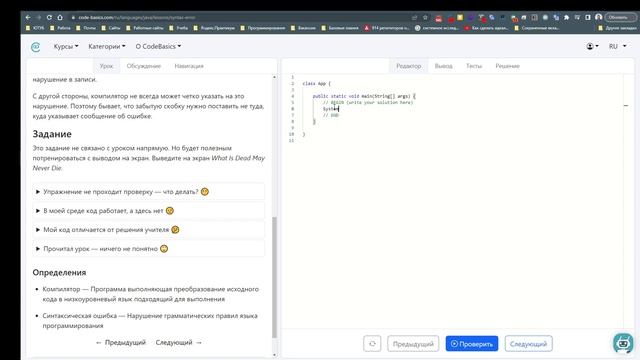Click the 'public static void main' code line

[x=364, y=96]
